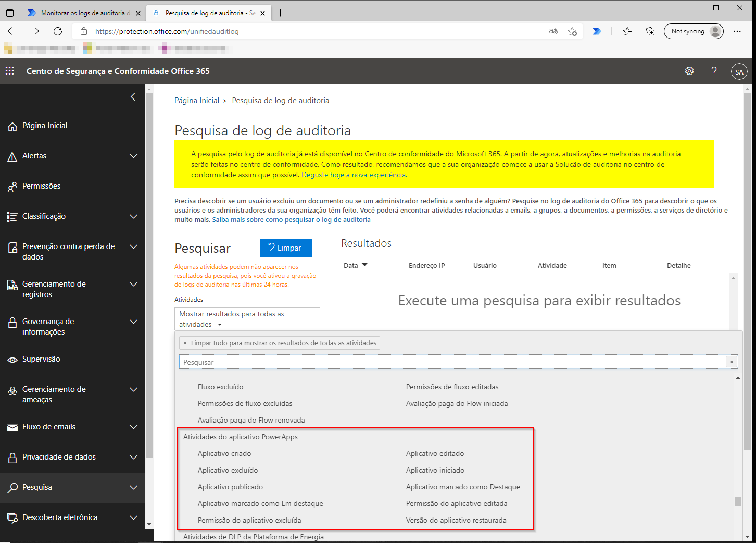Click the Atividade column header
This screenshot has width=756, height=543.
[x=552, y=265]
